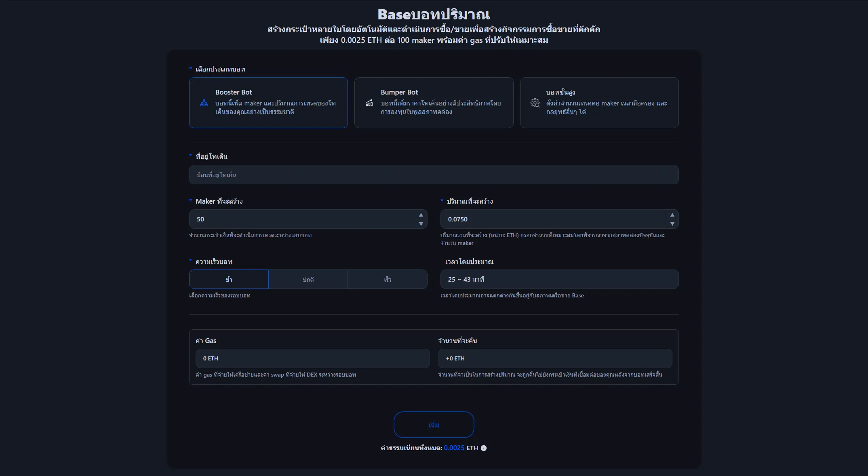Click the Booster Bot wallets icon

click(x=204, y=103)
